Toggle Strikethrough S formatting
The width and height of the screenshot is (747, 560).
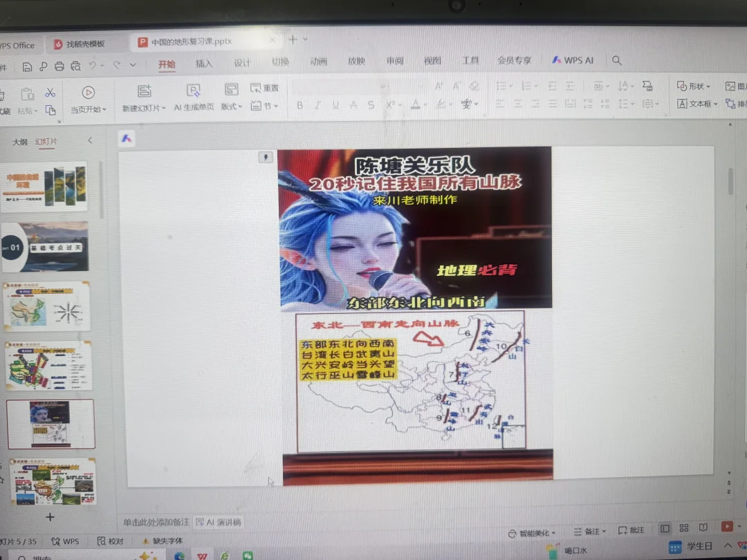point(371,105)
